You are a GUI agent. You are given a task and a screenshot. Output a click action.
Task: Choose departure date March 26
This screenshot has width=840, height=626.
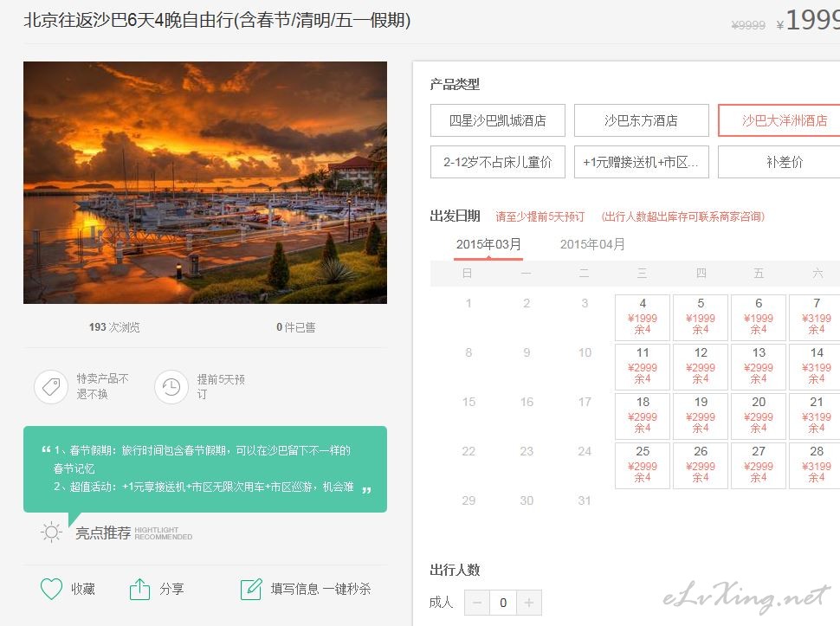(701, 465)
